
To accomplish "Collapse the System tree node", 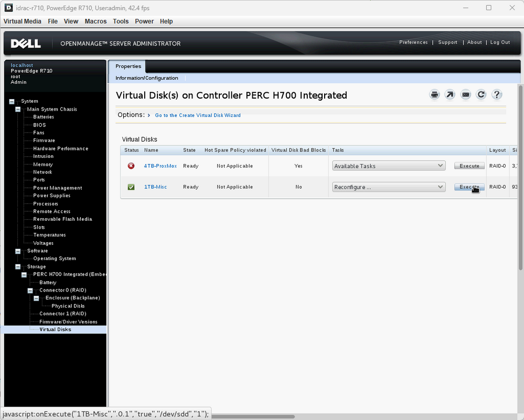I will pyautogui.click(x=12, y=101).
